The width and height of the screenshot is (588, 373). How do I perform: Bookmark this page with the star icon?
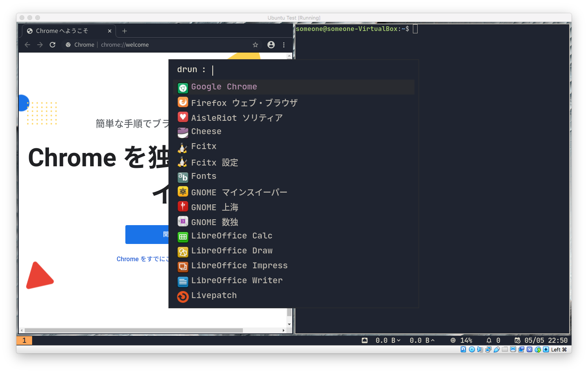(255, 45)
